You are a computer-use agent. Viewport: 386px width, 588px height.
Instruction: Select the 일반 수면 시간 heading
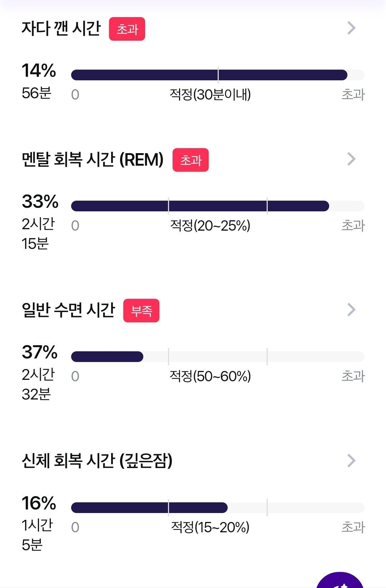tap(68, 310)
